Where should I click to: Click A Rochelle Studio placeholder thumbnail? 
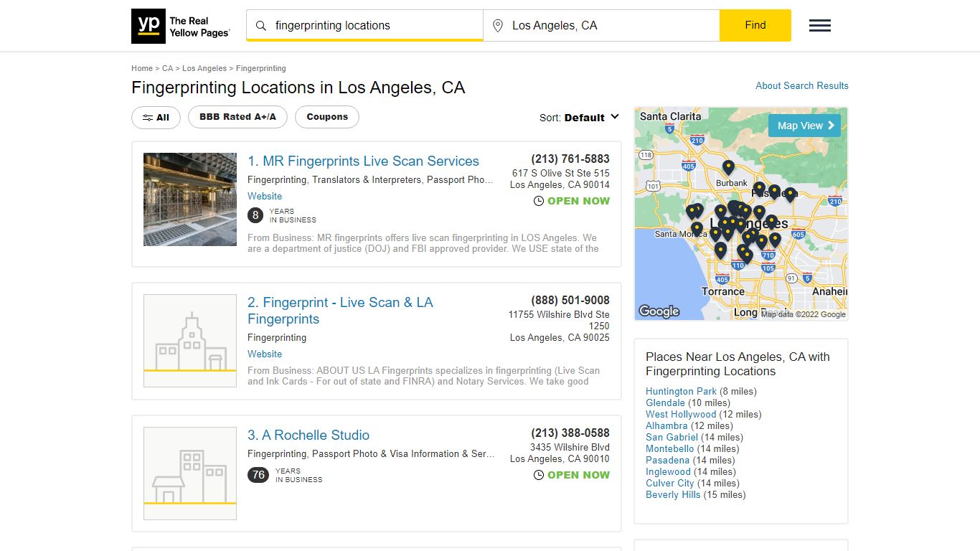190,474
